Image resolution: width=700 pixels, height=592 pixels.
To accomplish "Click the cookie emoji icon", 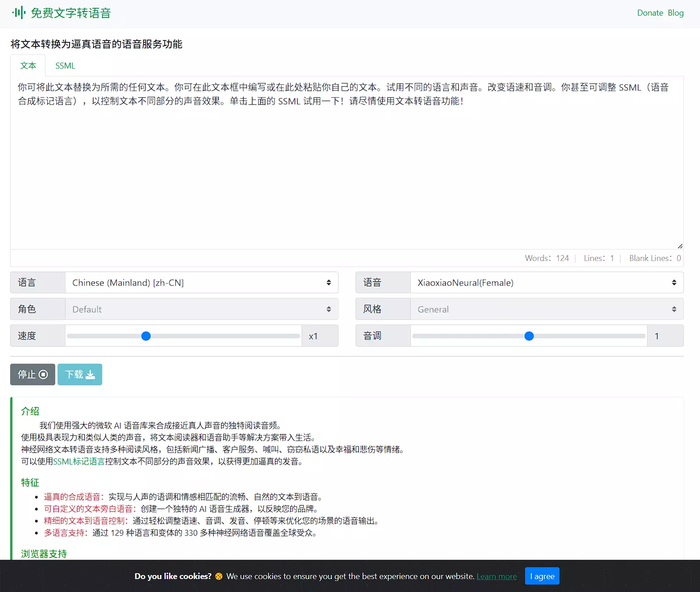I will click(x=219, y=576).
